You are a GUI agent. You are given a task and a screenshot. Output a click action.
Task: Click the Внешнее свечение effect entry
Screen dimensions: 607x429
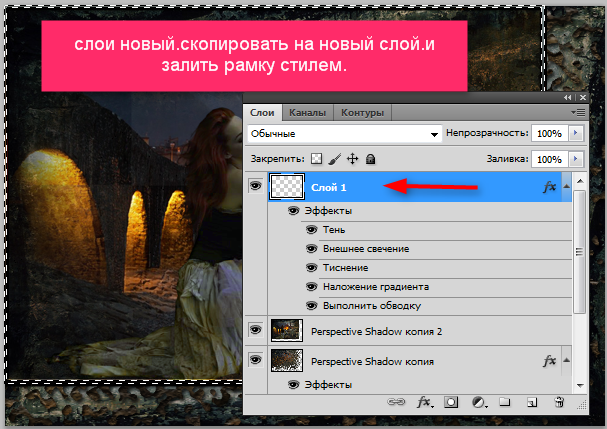pyautogui.click(x=366, y=249)
